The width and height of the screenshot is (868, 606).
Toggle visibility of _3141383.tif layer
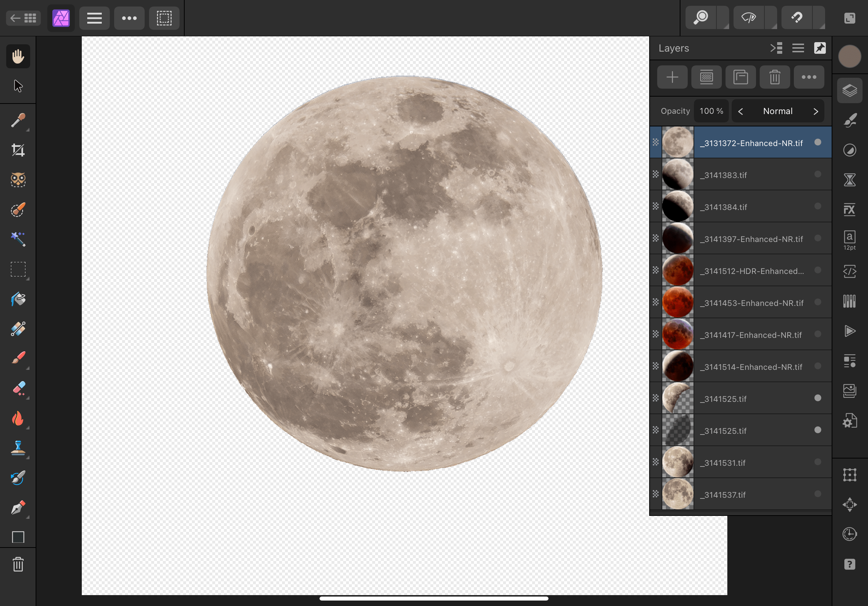817,174
